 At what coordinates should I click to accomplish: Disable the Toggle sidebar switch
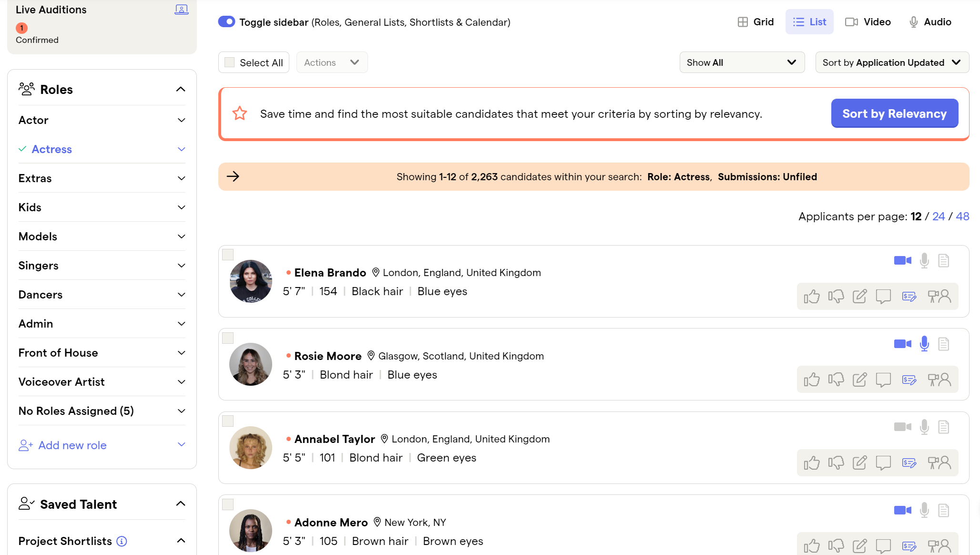coord(226,21)
